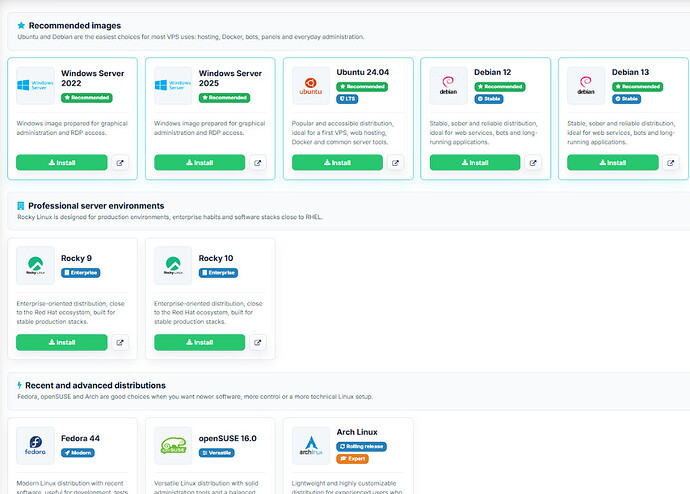Image resolution: width=690 pixels, height=494 pixels.
Task: Click the Fedora logo thumbnail
Action: tap(35, 445)
